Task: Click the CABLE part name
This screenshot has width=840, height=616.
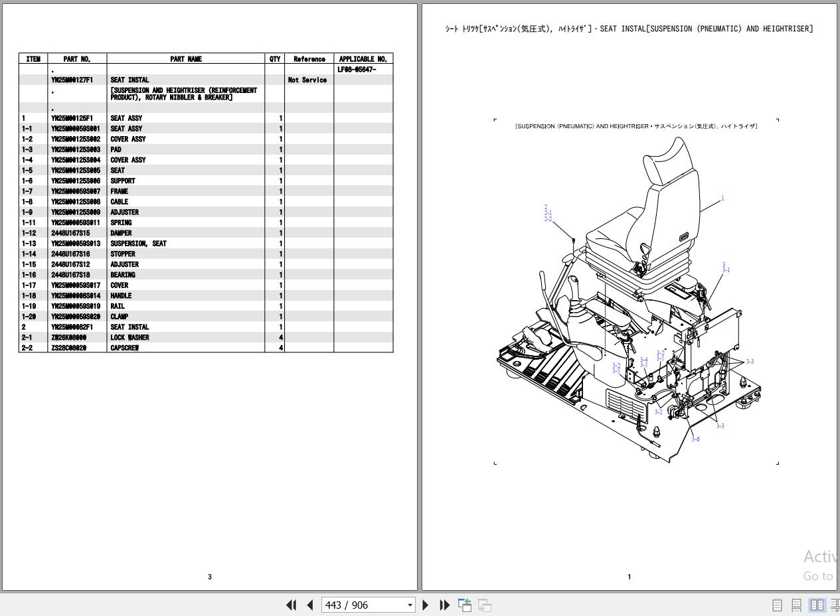Action: pyautogui.click(x=119, y=202)
